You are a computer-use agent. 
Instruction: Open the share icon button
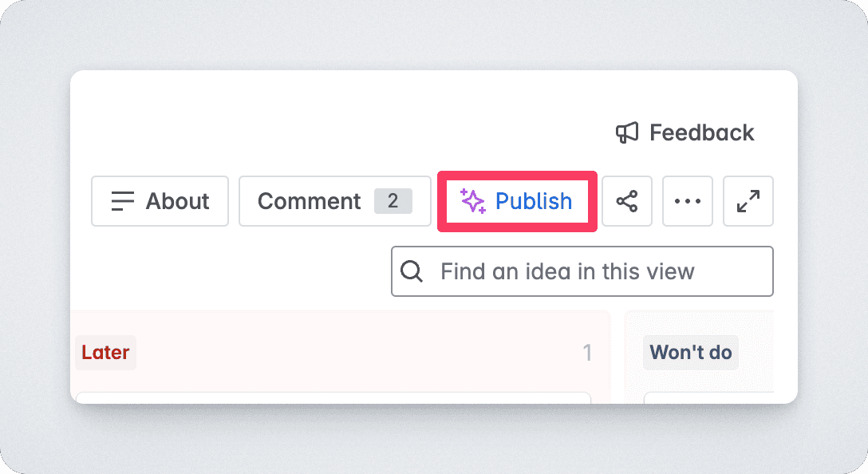click(x=627, y=201)
